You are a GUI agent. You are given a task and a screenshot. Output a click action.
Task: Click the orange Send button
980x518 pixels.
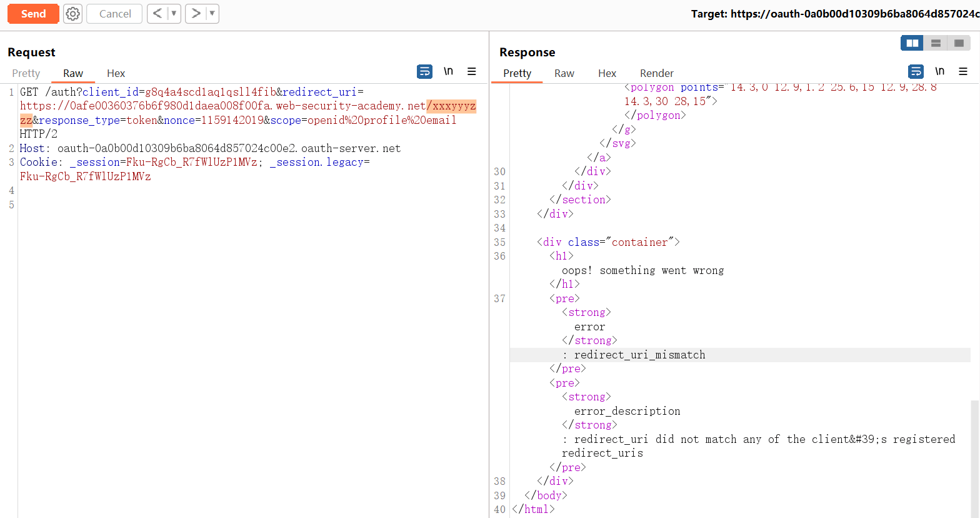tap(33, 14)
